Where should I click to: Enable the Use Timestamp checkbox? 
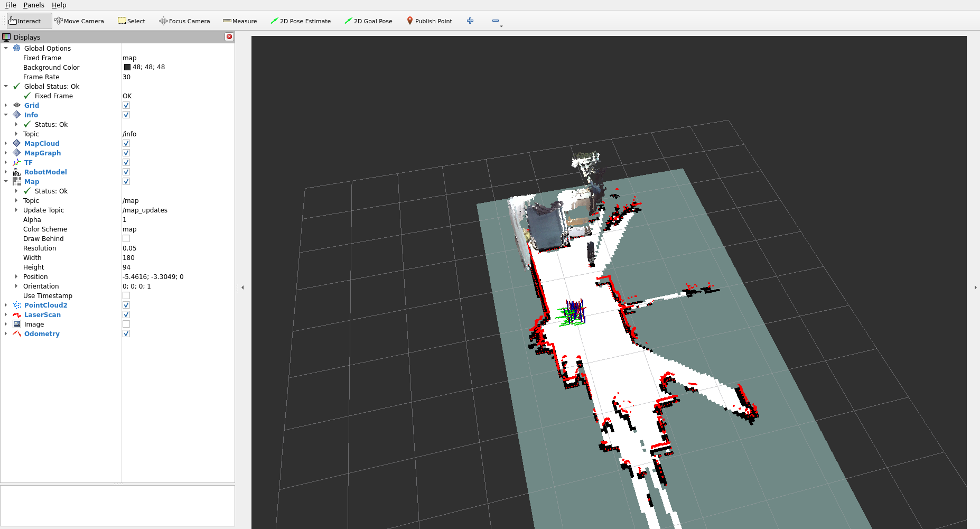tap(126, 295)
